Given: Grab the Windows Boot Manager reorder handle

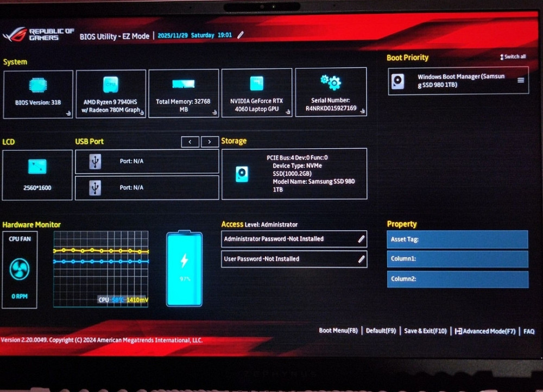Looking at the screenshot, I should coord(520,80).
